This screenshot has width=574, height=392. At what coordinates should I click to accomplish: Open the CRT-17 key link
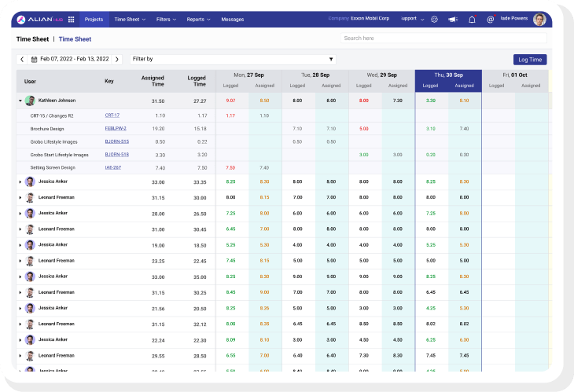point(112,115)
